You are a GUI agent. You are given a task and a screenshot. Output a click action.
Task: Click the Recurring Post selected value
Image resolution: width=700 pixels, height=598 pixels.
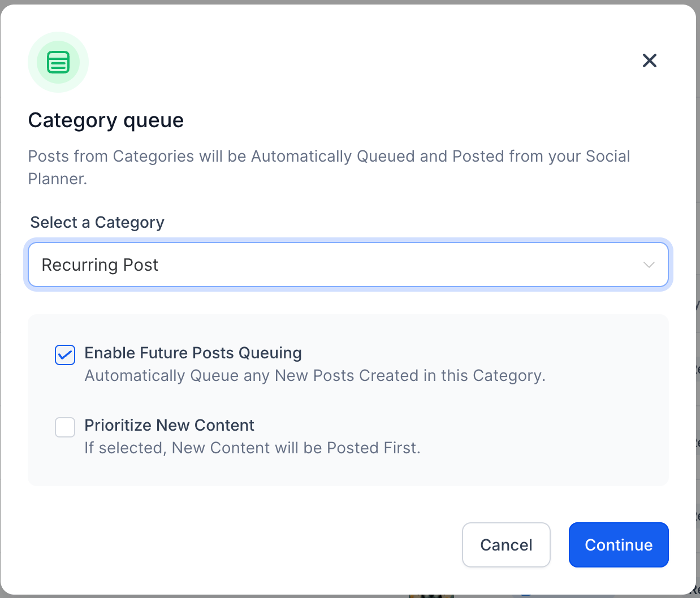coord(100,265)
